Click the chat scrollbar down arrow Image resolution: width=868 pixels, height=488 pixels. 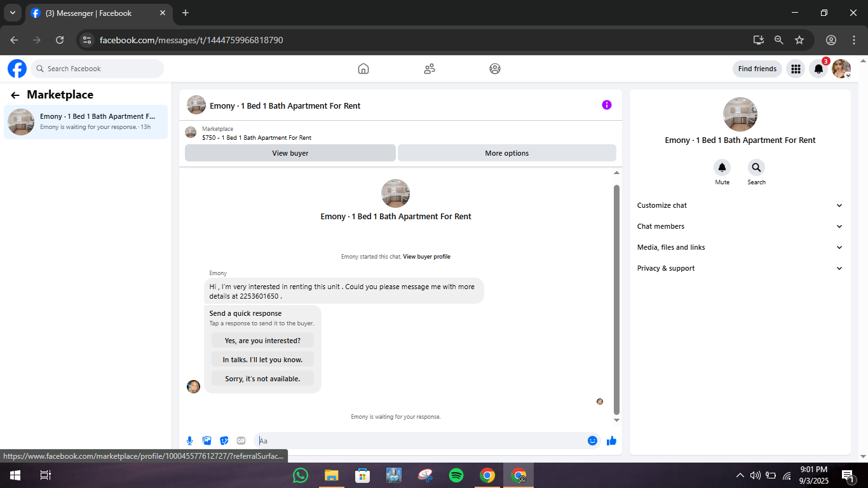616,421
